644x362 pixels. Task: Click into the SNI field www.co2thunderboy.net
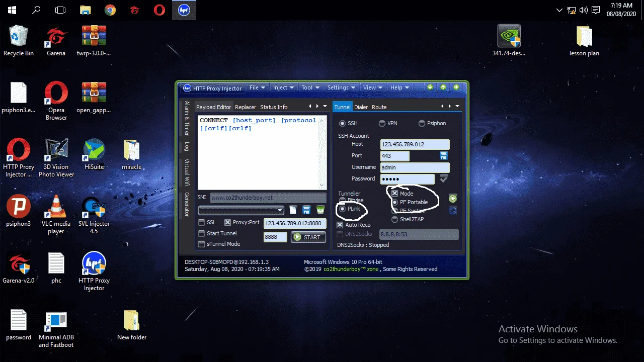(268, 198)
